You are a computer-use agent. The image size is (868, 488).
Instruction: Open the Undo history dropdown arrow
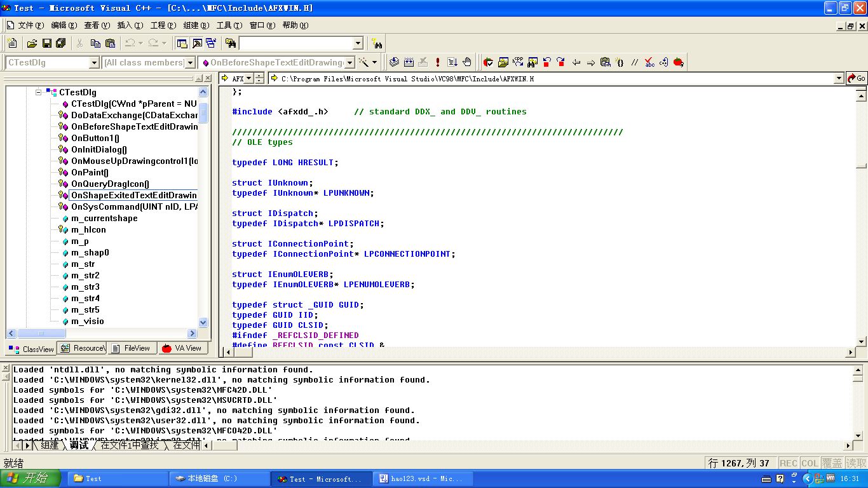[140, 43]
